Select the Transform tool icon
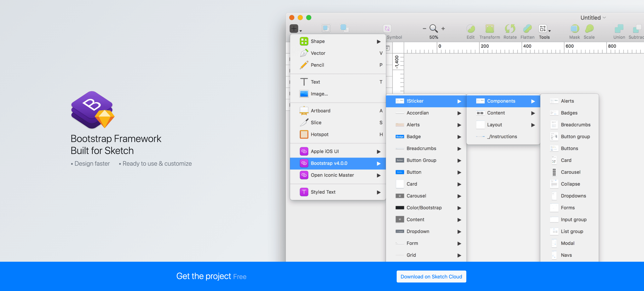 click(489, 29)
